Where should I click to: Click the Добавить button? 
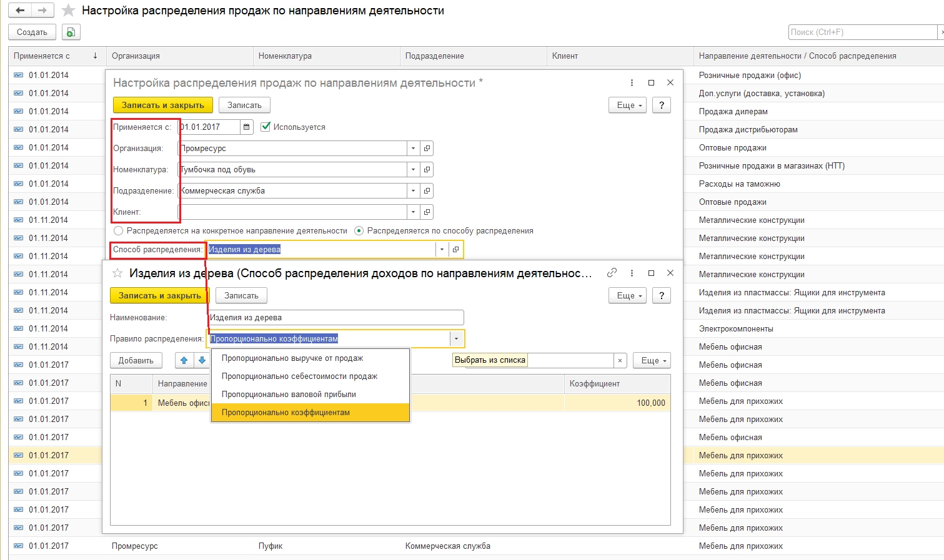click(x=136, y=360)
